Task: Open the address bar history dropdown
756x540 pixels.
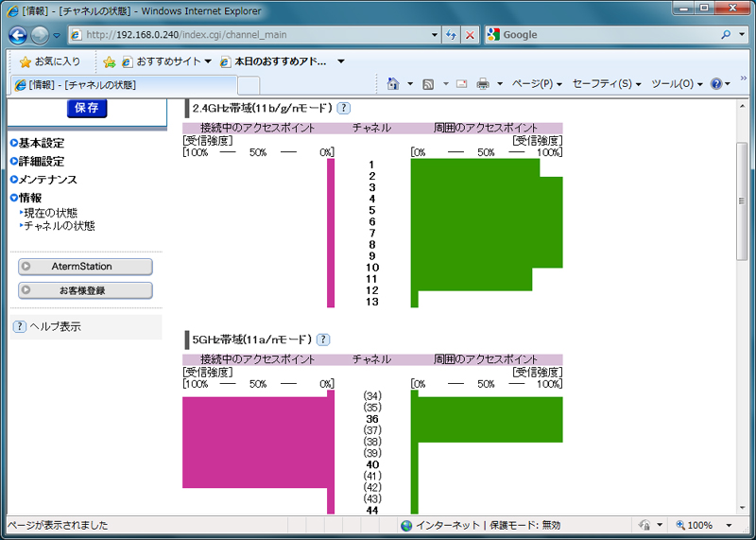Action: pos(435,35)
